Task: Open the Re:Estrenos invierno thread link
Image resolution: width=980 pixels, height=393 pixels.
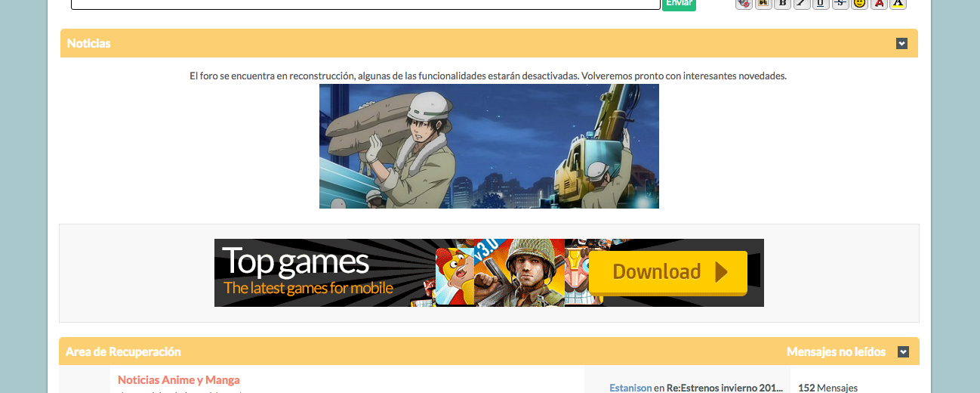Action: (x=724, y=388)
